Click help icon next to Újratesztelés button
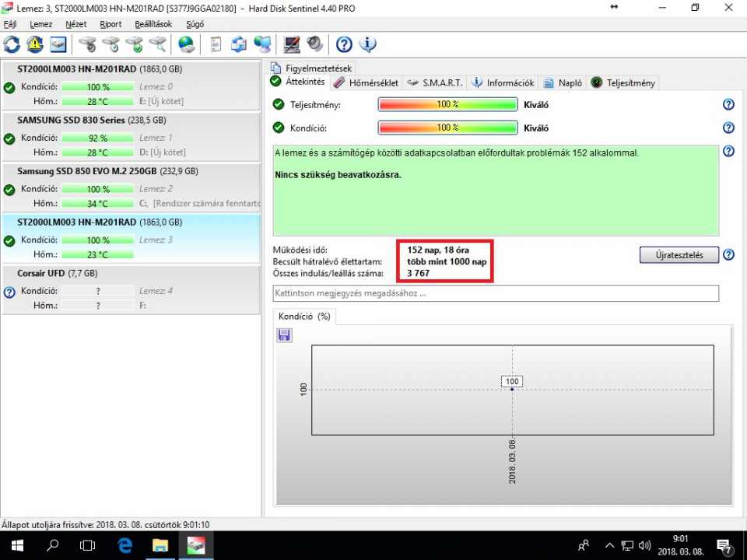The width and height of the screenshot is (747, 560). (728, 255)
